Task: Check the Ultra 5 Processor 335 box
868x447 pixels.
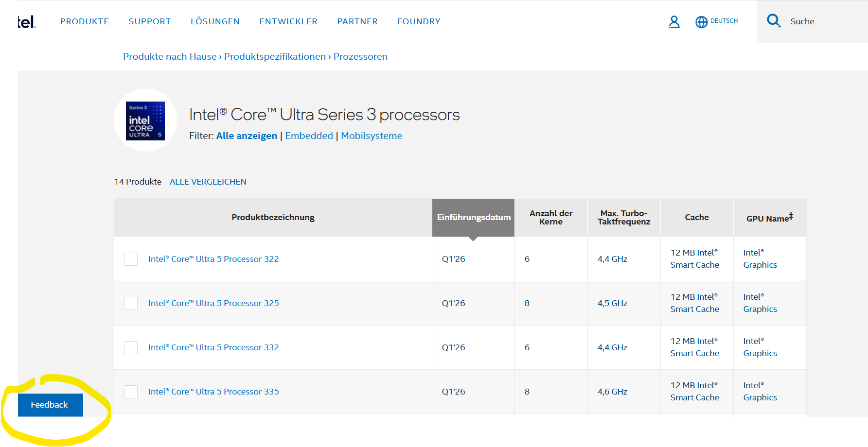Action: point(131,392)
